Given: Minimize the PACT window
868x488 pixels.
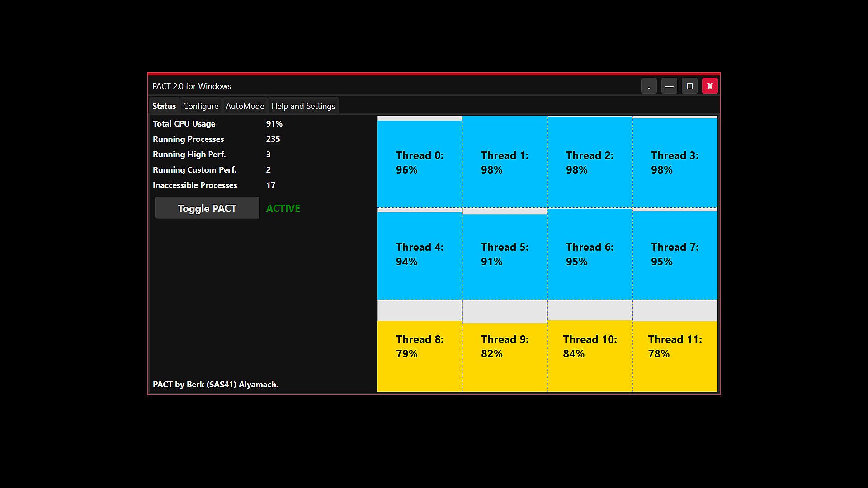Looking at the screenshot, I should point(669,86).
